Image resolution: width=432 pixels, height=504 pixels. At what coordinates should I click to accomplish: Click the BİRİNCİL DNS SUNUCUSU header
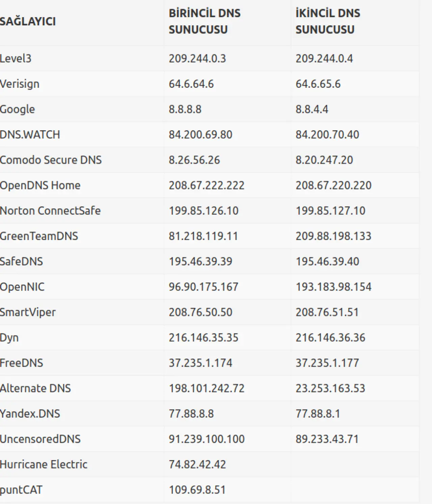click(205, 22)
